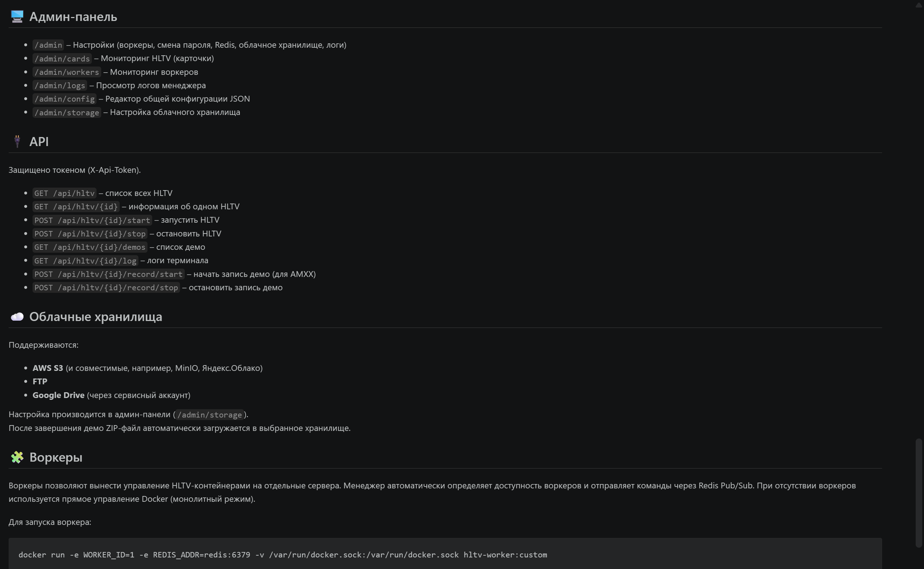Click inline /admin/storage code in the storage paragraph
This screenshot has height=569, width=924.
210,415
